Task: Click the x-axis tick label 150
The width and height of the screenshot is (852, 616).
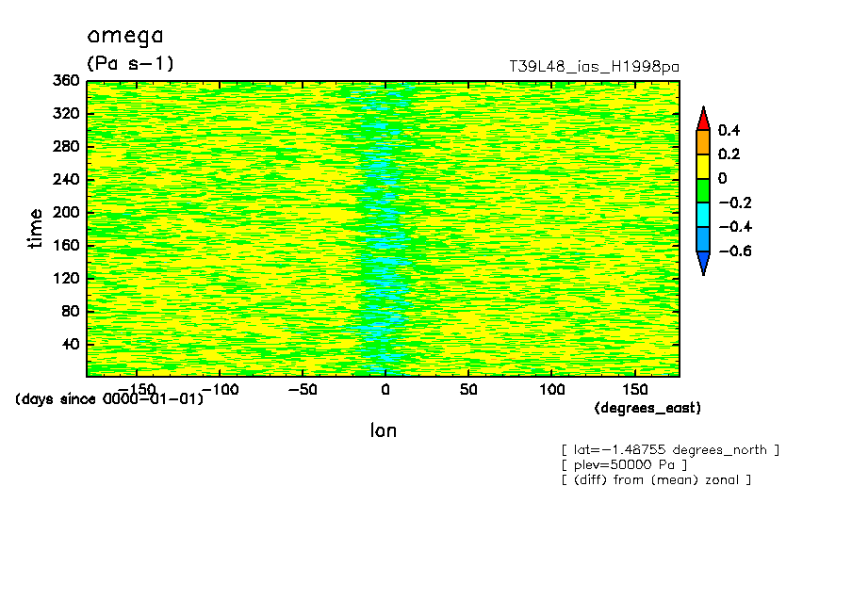Action: pos(635,390)
